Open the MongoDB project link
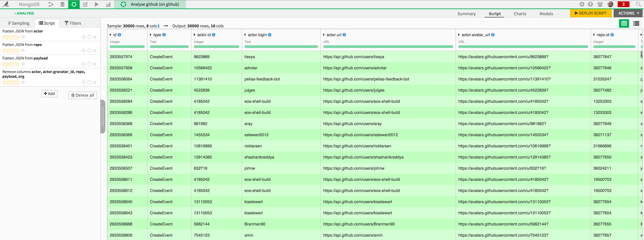 (29, 4)
